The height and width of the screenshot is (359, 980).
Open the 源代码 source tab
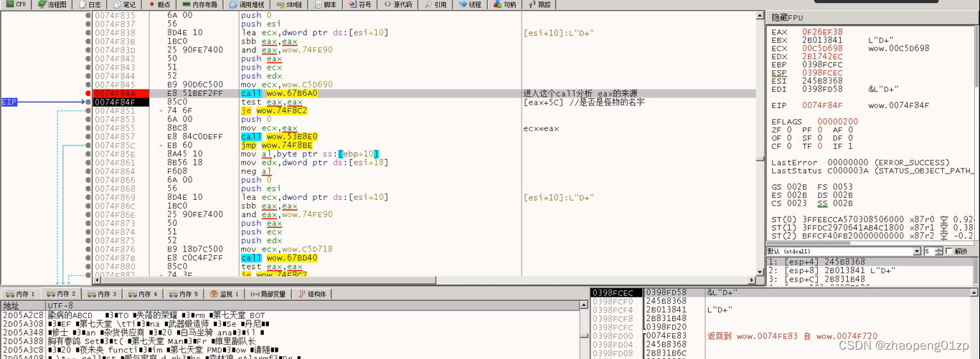click(x=397, y=4)
